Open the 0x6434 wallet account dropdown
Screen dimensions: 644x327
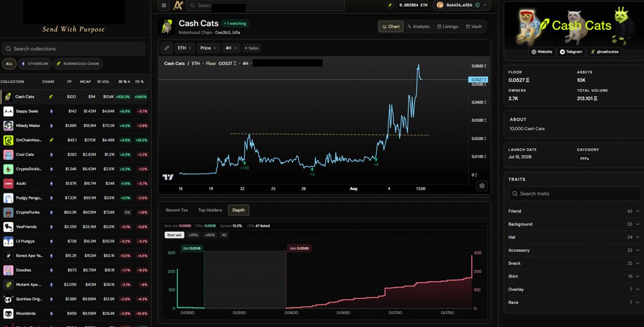[462, 5]
